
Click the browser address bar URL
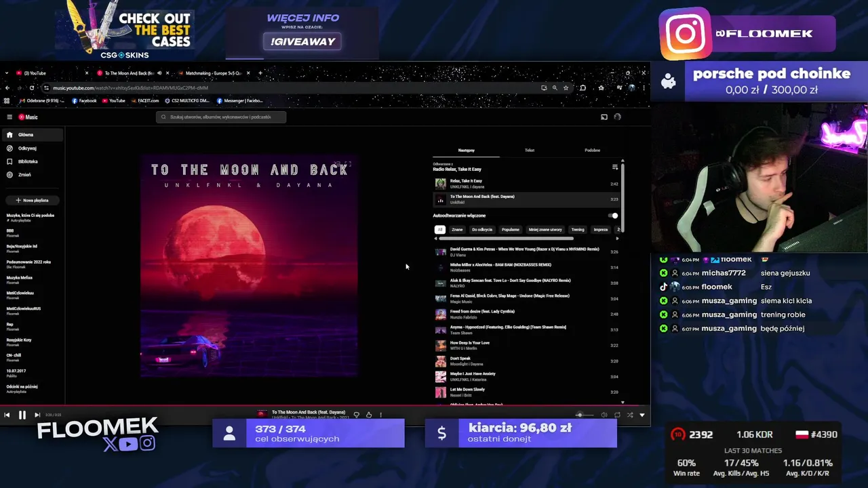[x=130, y=88]
